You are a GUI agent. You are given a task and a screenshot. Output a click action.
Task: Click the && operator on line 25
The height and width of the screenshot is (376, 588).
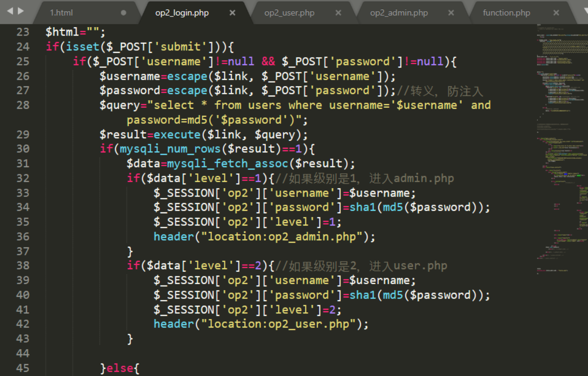coord(268,61)
